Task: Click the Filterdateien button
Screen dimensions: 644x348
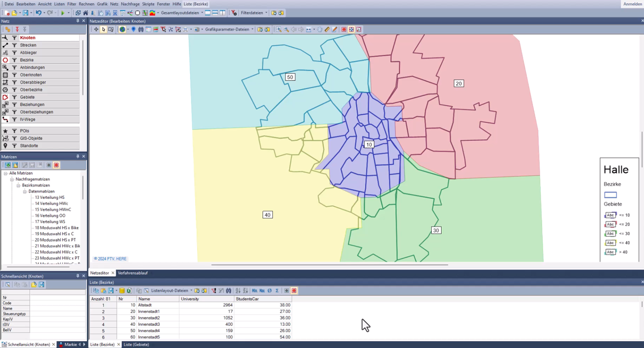Action: [x=253, y=13]
